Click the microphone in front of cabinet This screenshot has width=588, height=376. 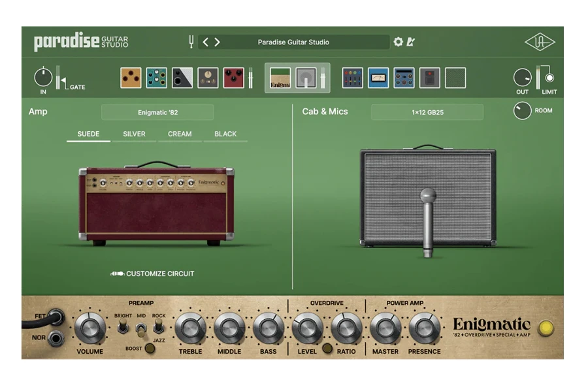pyautogui.click(x=428, y=223)
